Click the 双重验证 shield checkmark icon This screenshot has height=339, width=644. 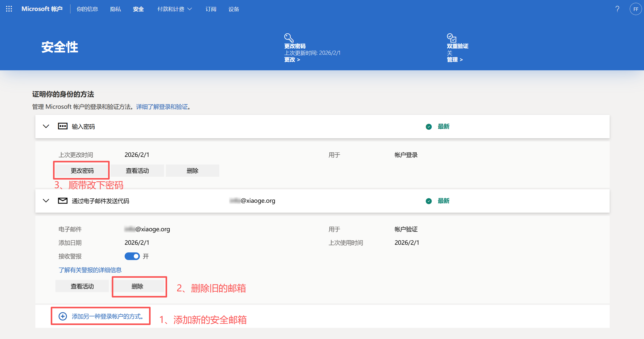pos(451,38)
